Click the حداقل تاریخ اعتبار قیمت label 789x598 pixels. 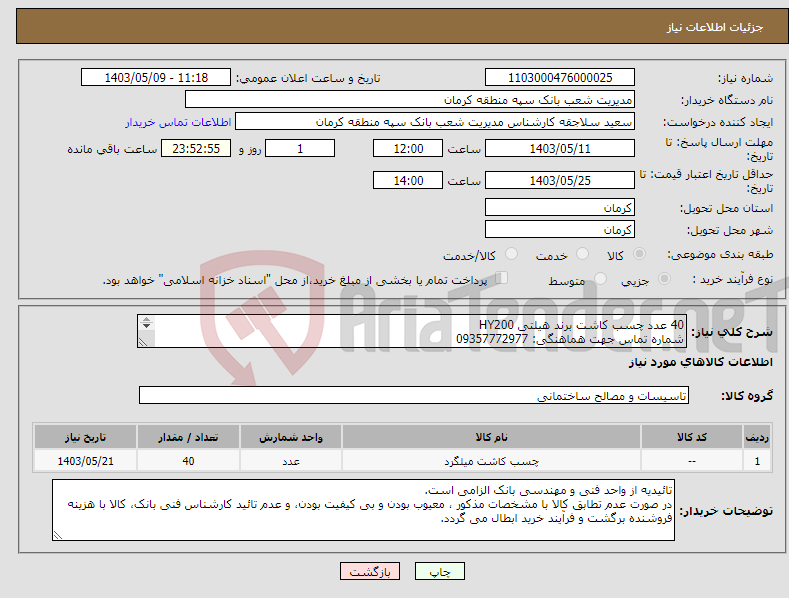tap(706, 181)
